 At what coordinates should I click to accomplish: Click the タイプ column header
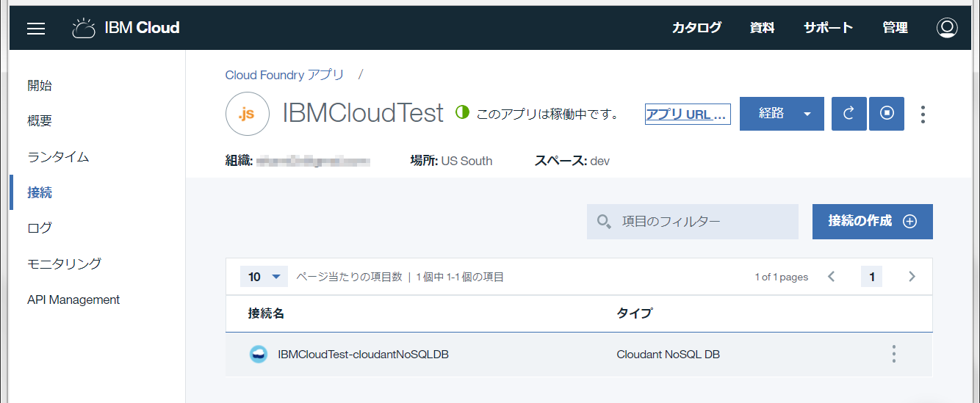pos(635,313)
